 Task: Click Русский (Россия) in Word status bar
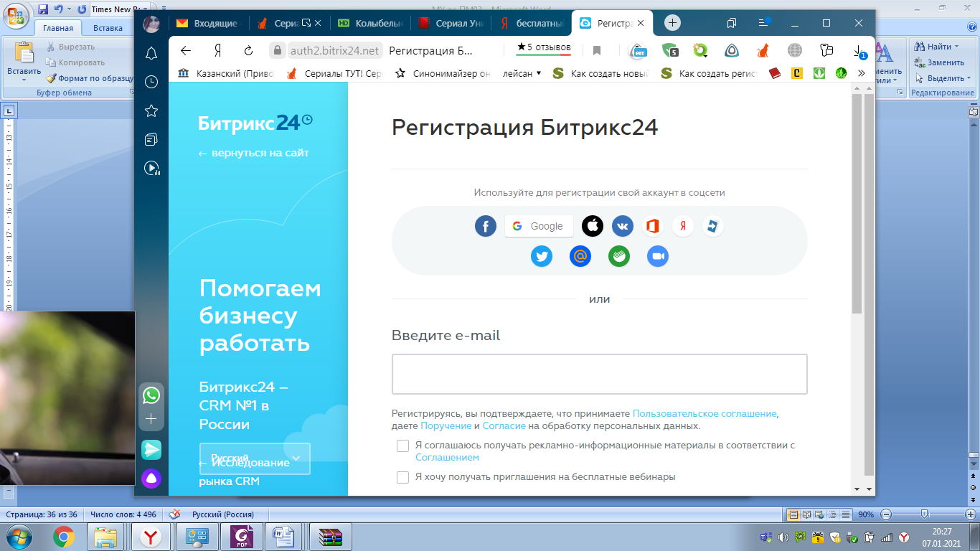pos(222,514)
